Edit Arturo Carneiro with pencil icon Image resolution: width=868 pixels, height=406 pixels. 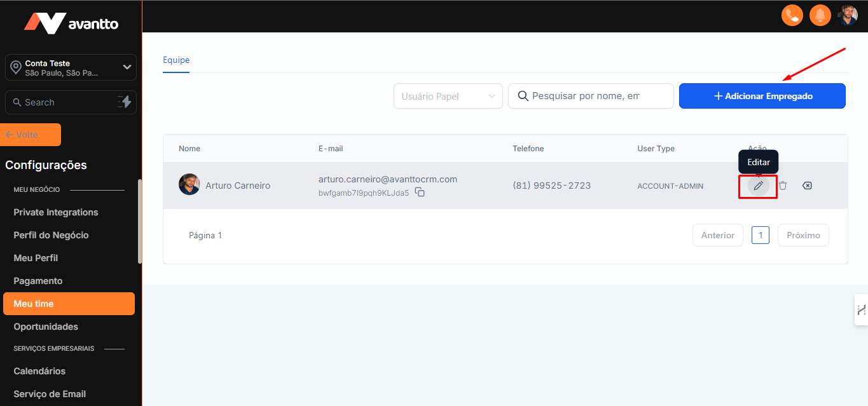coord(758,186)
